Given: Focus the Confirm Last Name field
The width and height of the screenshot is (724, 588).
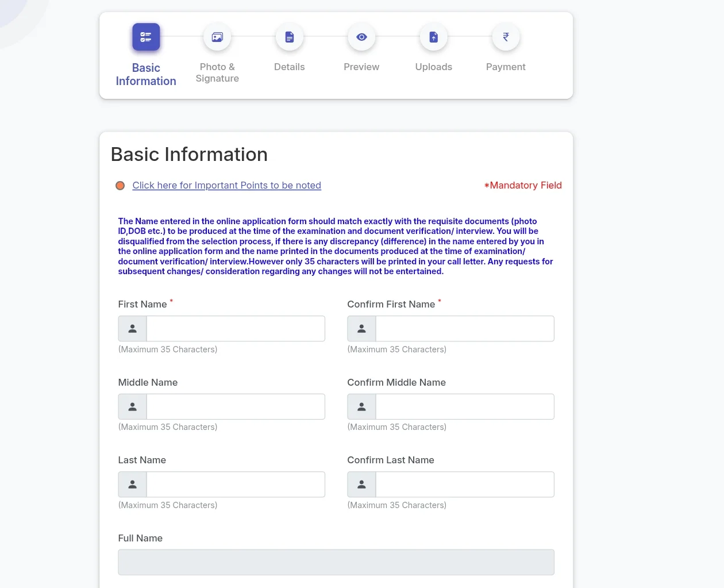Looking at the screenshot, I should coord(464,485).
